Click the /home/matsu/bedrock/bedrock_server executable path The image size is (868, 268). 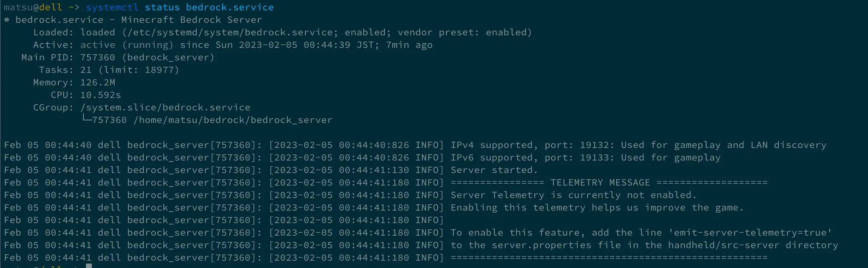coord(233,120)
